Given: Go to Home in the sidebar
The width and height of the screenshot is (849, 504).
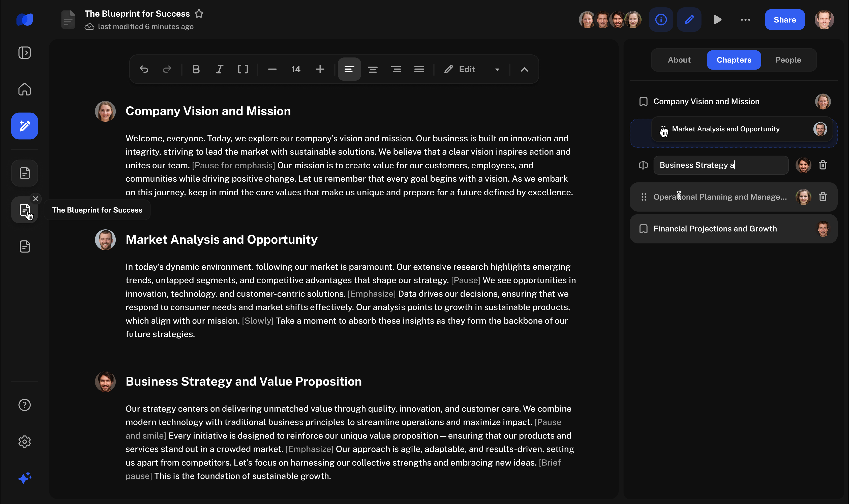Looking at the screenshot, I should [x=24, y=89].
